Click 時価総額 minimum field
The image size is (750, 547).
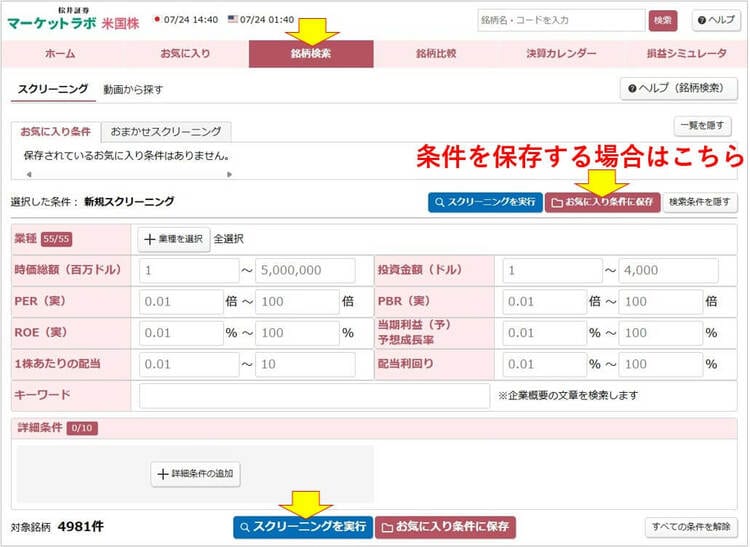[189, 271]
